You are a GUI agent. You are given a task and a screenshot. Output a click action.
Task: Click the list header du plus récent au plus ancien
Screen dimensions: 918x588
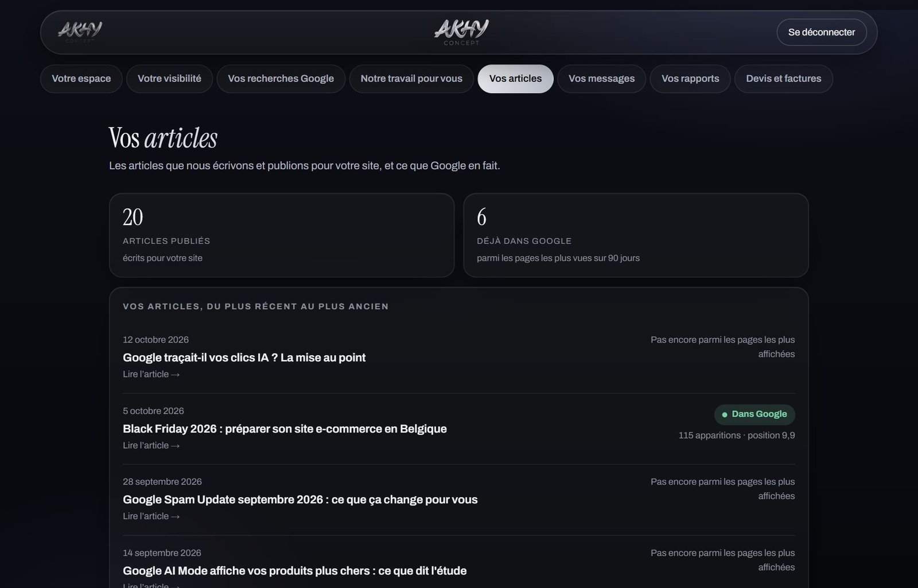[256, 306]
